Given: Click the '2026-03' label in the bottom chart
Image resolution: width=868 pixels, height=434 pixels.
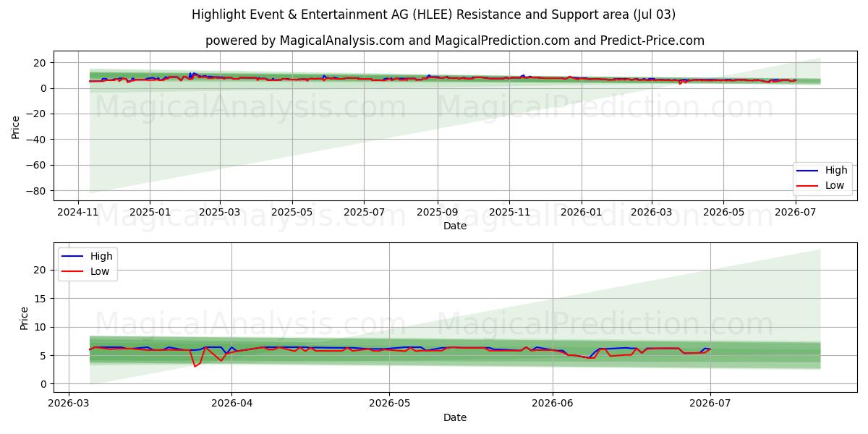Looking at the screenshot, I should click(x=69, y=405).
